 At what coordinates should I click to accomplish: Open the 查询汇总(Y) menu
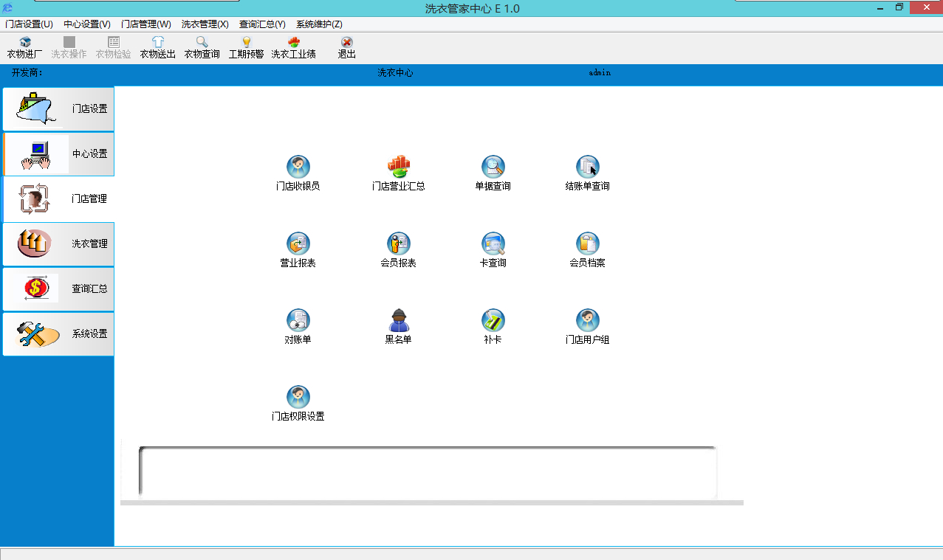tap(262, 24)
